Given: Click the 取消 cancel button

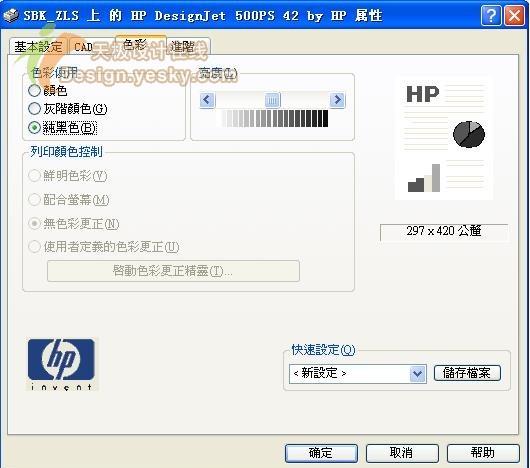Looking at the screenshot, I should pos(402,453).
